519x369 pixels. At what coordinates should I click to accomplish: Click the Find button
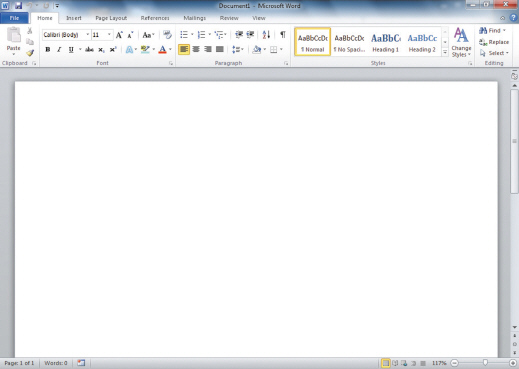click(x=493, y=31)
